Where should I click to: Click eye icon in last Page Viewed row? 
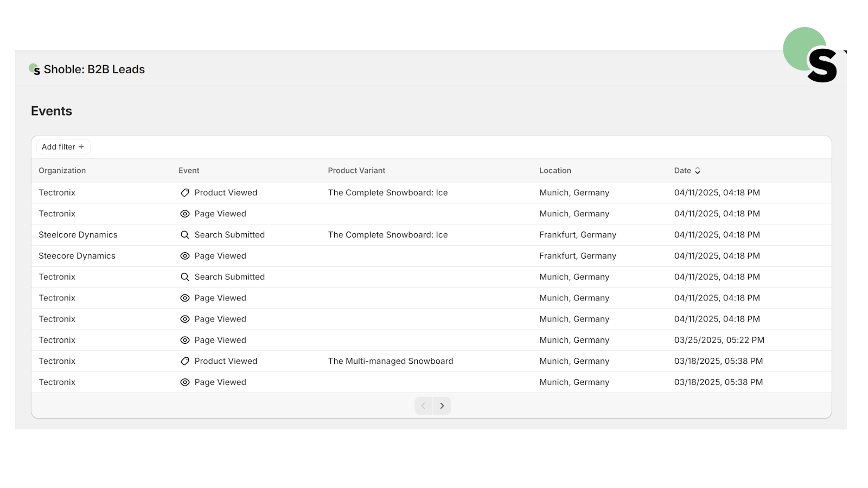(185, 382)
